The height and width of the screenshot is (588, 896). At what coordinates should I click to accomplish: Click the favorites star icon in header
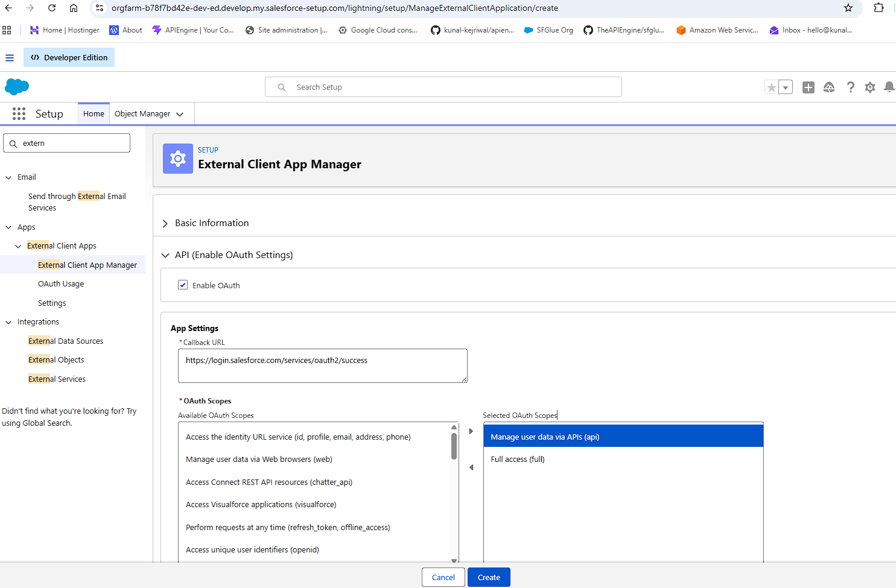[771, 87]
